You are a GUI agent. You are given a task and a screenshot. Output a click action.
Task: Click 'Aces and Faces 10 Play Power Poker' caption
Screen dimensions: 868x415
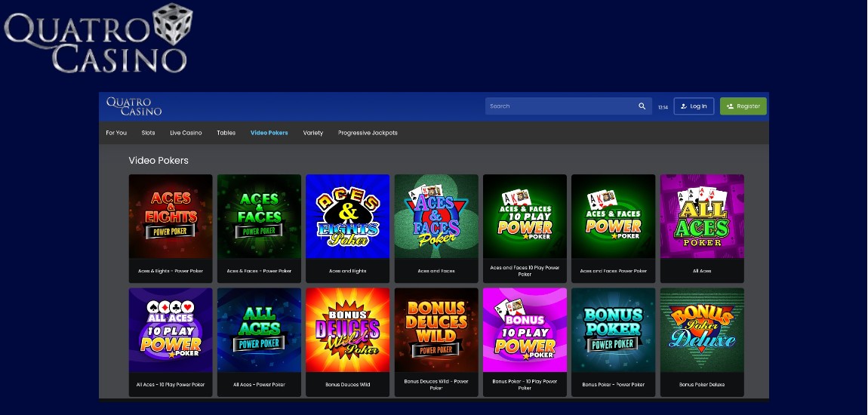[525, 271]
